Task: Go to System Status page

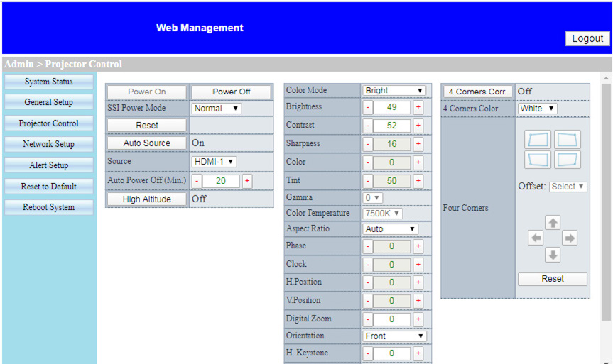Action: tap(48, 82)
